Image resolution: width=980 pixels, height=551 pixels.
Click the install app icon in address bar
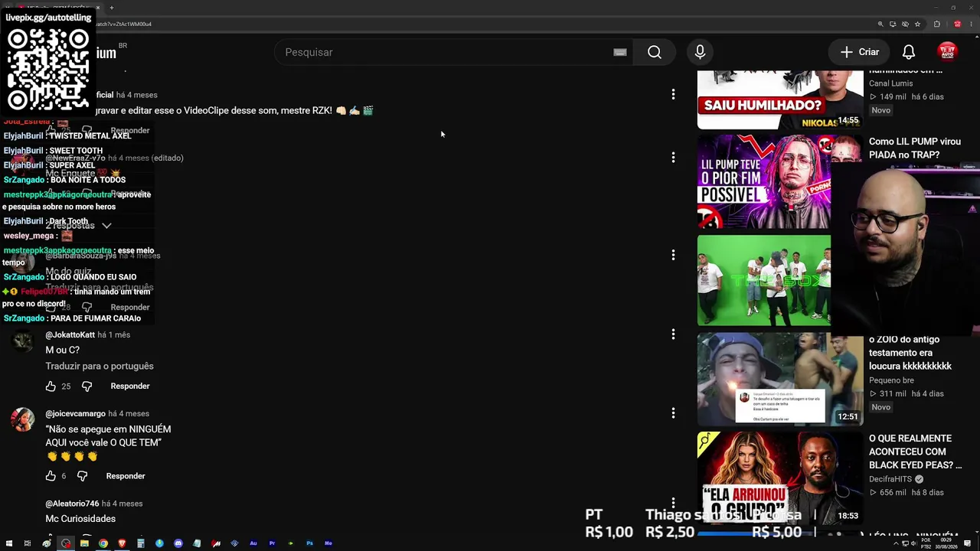click(x=893, y=24)
